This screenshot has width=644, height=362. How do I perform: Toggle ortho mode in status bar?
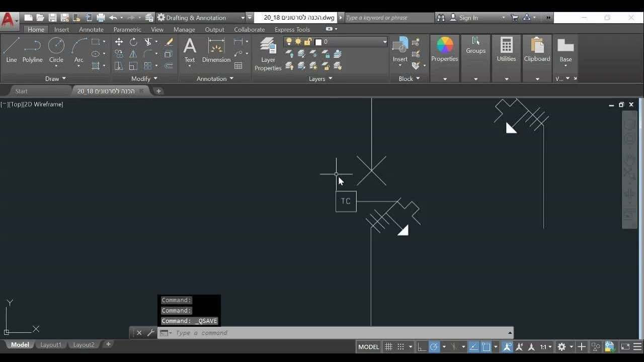pos(422,347)
